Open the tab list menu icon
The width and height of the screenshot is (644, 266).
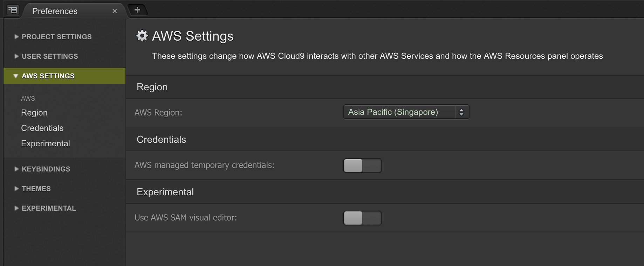[x=13, y=10]
